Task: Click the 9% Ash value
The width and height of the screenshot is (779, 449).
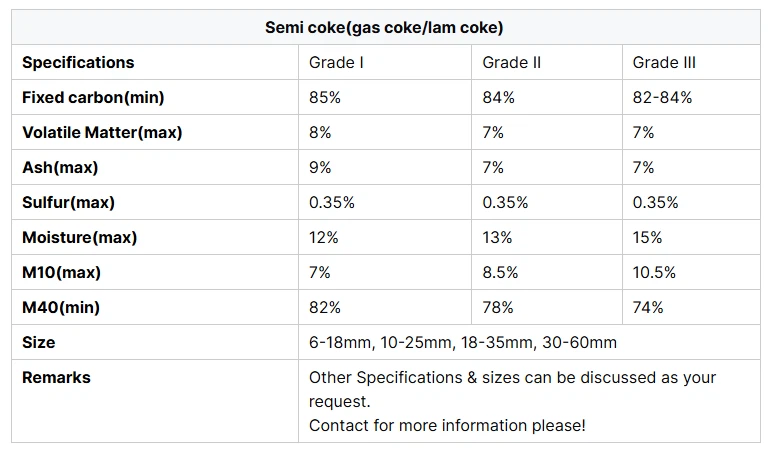Action: point(320,167)
